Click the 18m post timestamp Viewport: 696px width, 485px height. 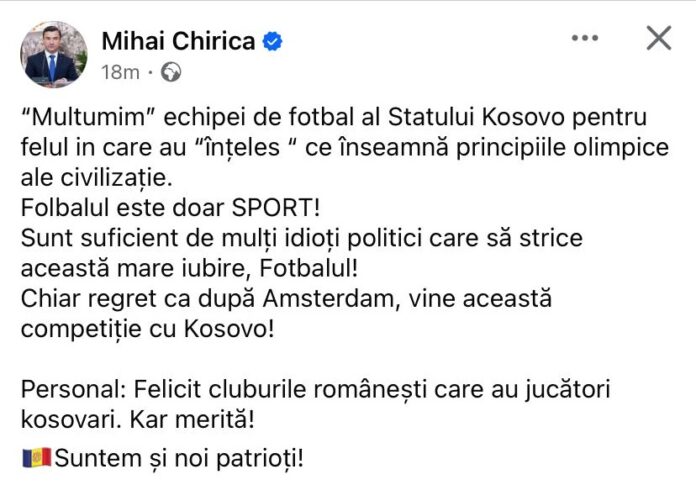[120, 72]
